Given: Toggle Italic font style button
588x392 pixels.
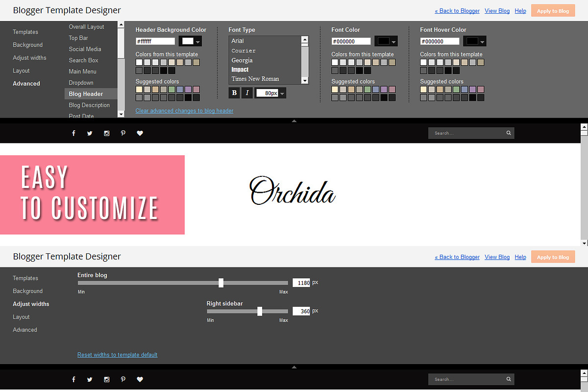Looking at the screenshot, I should coord(247,93).
